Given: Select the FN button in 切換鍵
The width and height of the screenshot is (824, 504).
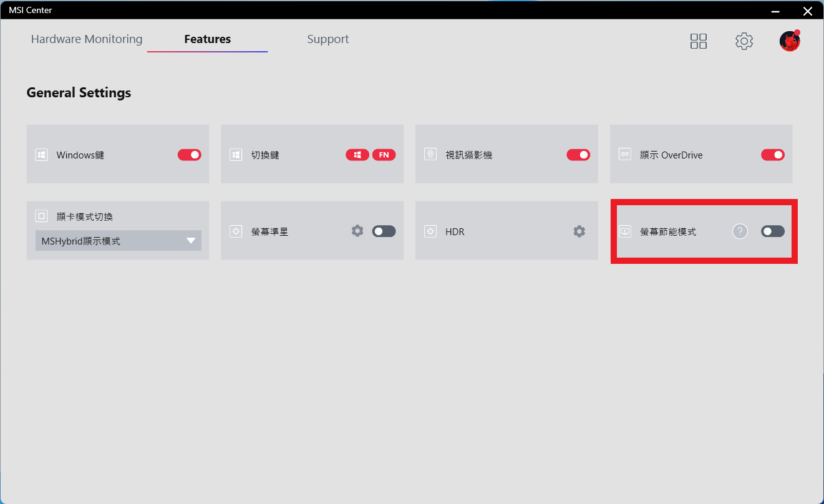Looking at the screenshot, I should pyautogui.click(x=384, y=155).
